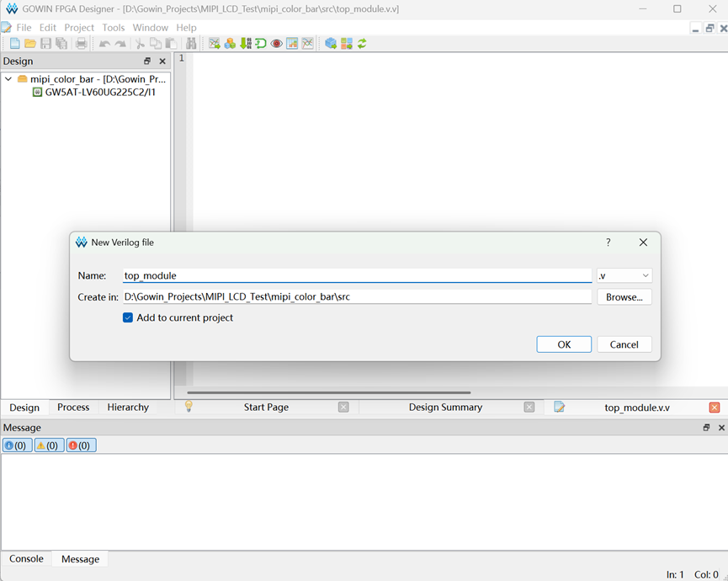728x581 pixels.
Task: Select the top_module.v.v editor tab
Action: (x=637, y=408)
